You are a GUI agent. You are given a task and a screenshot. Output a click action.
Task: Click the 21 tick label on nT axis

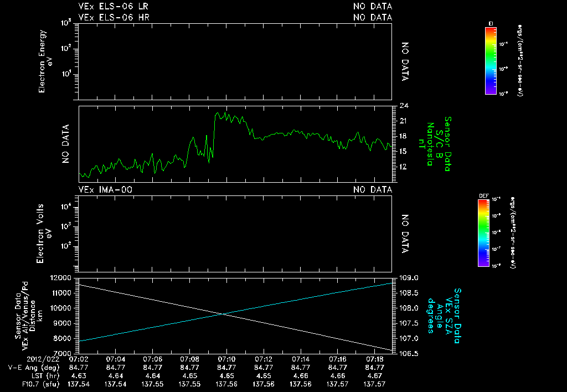tap(404, 121)
